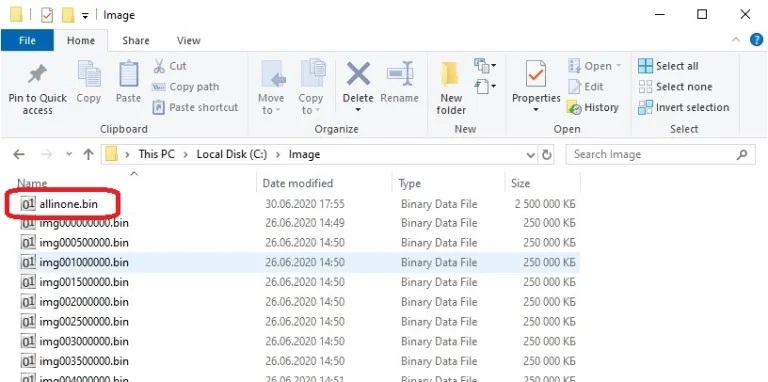768x382 pixels.
Task: Switch to the Home ribbon tab
Action: [81, 41]
